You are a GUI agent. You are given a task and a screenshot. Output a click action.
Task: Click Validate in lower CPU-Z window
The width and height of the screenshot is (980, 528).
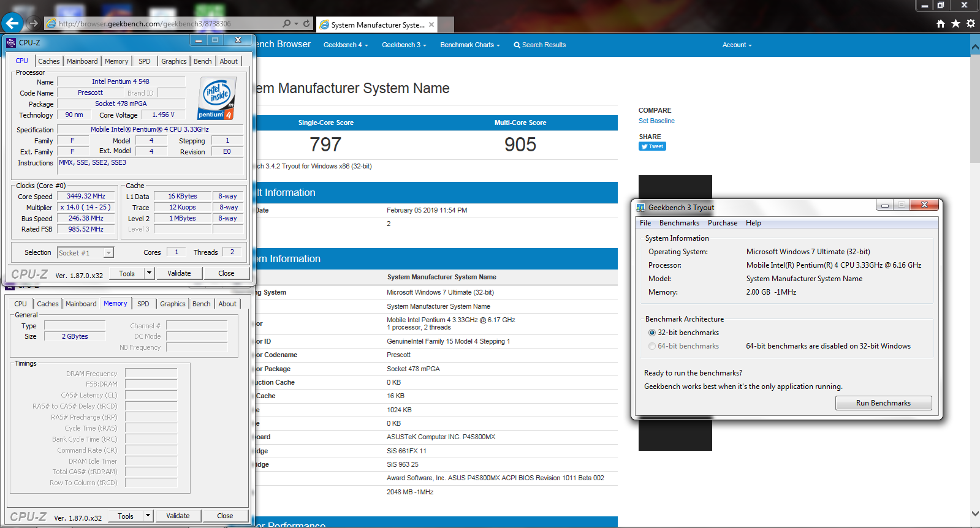tap(178, 516)
